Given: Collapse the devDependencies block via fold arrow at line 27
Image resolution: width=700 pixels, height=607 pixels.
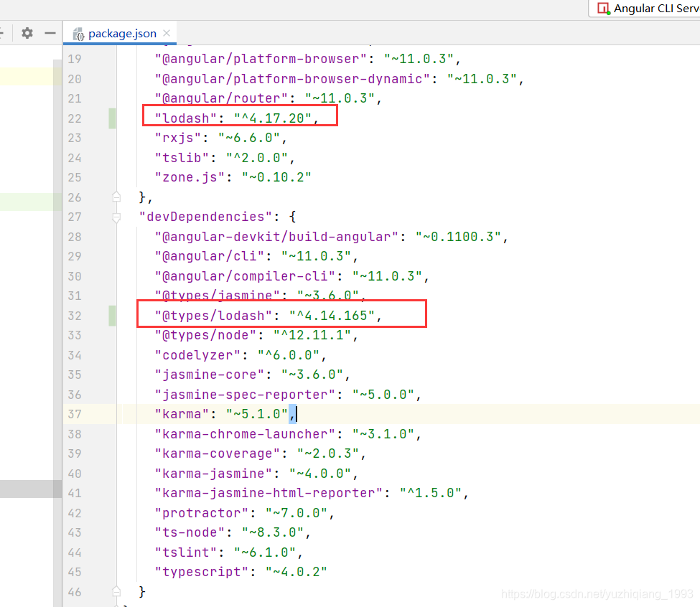Looking at the screenshot, I should [x=116, y=215].
